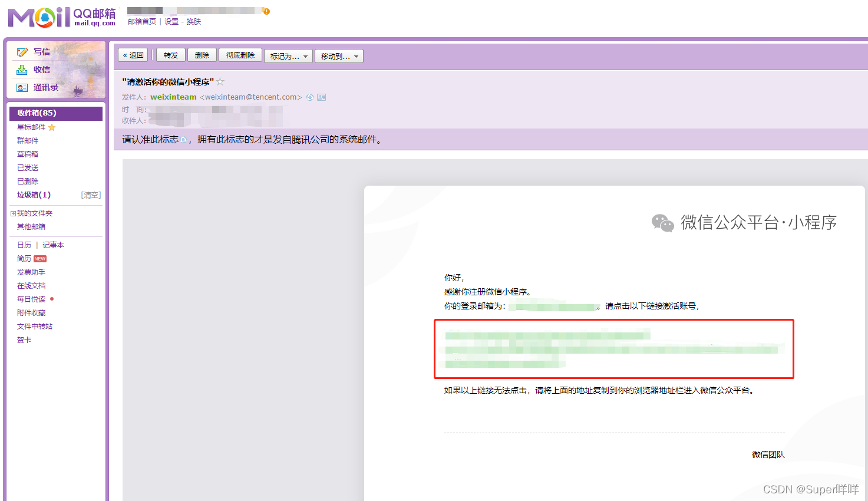Click the NEW badge beside 简历
868x501 pixels.
40,259
